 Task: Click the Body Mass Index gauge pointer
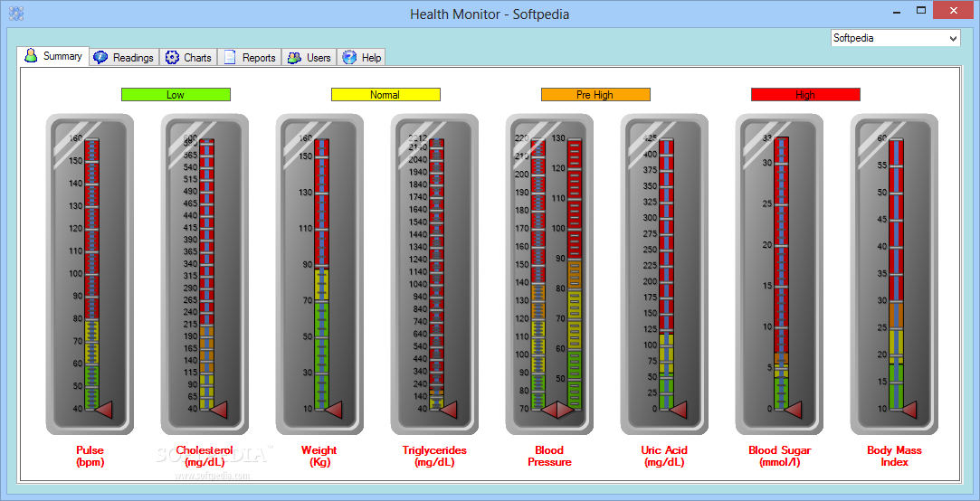point(909,409)
